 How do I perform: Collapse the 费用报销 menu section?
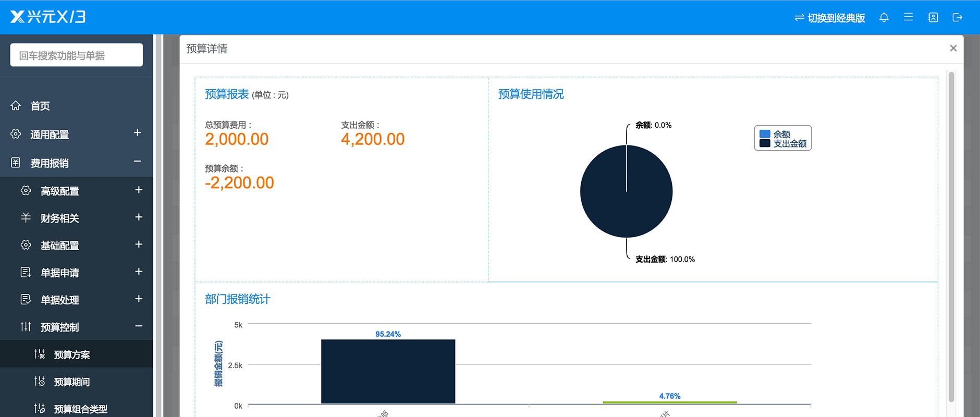(x=138, y=162)
